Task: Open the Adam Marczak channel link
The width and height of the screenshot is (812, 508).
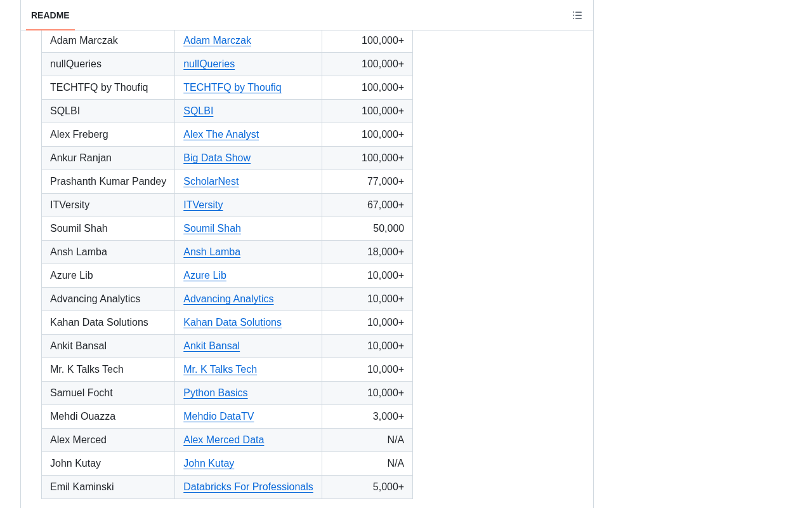Action: click(217, 41)
